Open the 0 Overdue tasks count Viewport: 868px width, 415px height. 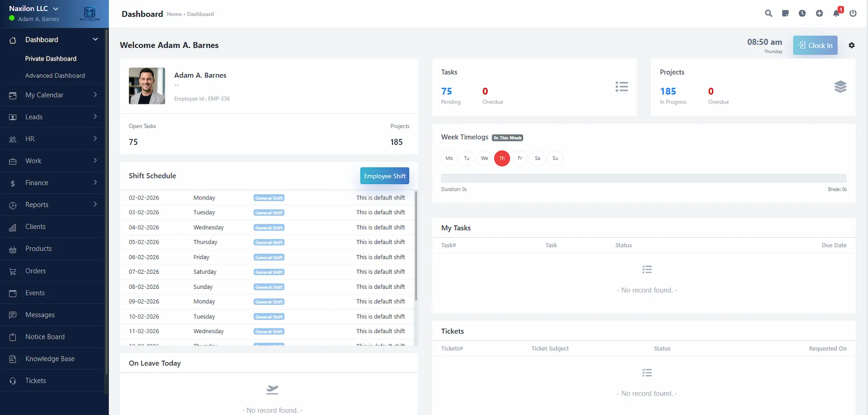[485, 92]
